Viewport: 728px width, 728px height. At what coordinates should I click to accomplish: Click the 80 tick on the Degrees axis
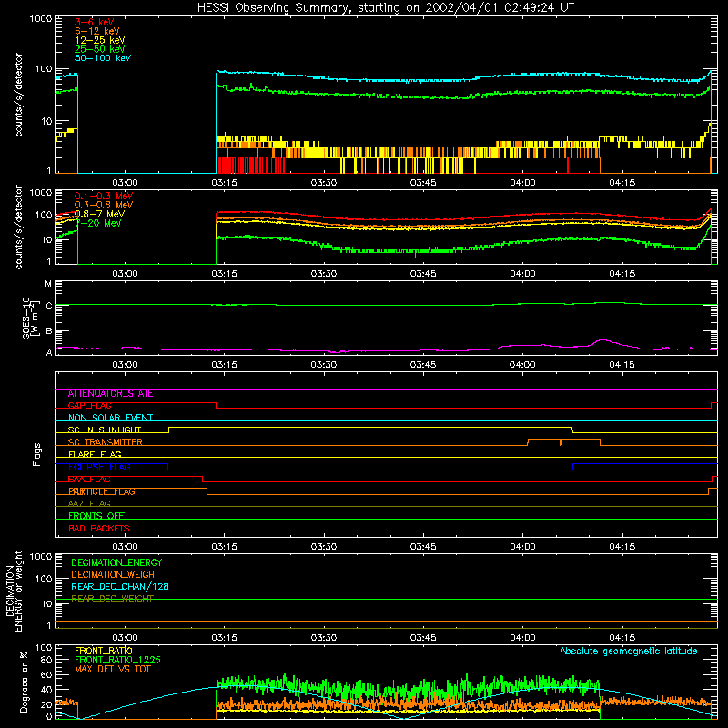(46, 660)
